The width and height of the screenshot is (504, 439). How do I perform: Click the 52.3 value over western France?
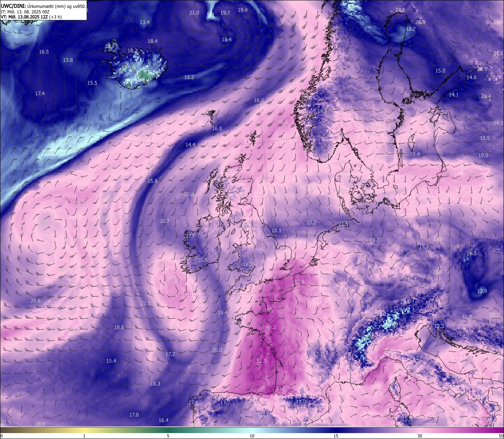261,361
